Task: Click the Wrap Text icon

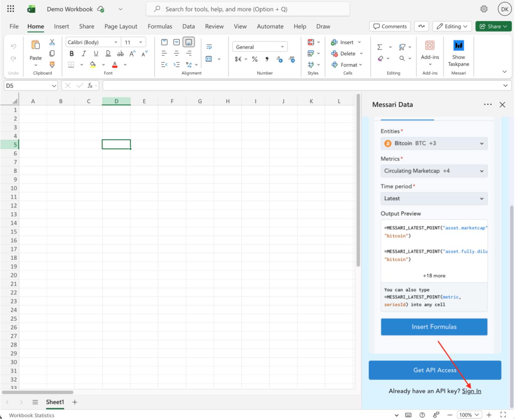Action: [209, 47]
